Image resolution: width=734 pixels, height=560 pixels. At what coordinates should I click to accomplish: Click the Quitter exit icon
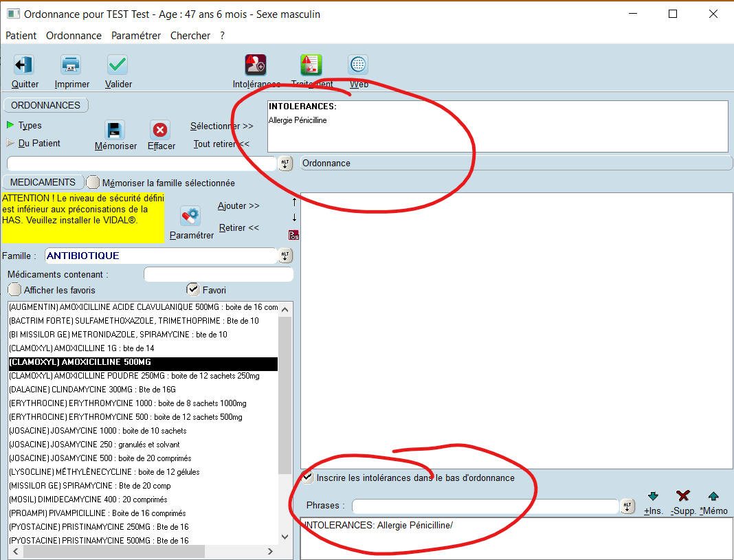(x=24, y=65)
